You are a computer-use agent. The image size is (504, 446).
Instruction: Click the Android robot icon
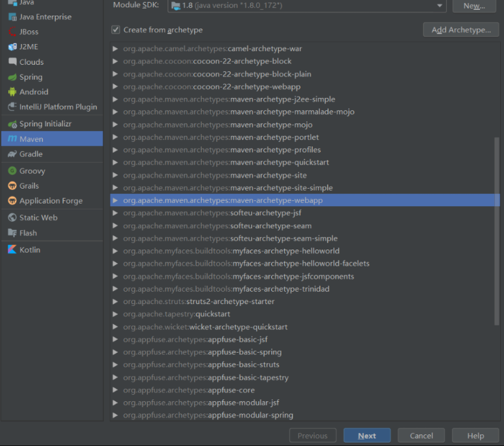pyautogui.click(x=12, y=92)
